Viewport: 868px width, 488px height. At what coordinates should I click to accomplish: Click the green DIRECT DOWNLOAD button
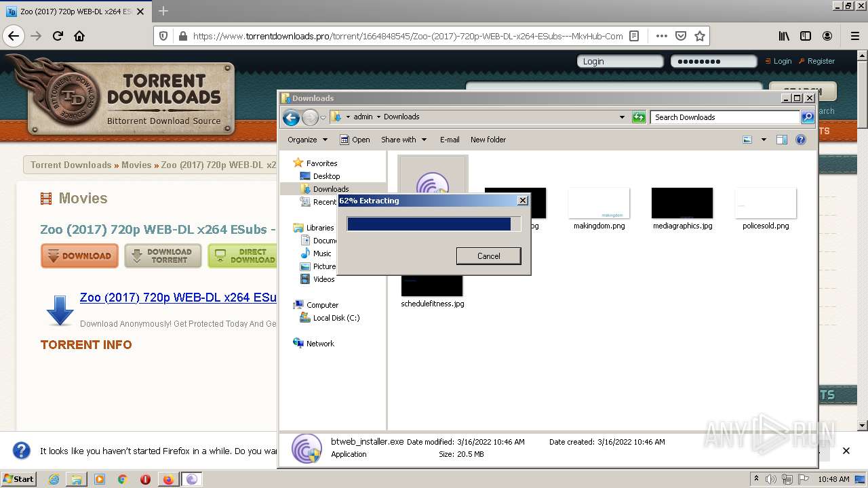pos(243,256)
